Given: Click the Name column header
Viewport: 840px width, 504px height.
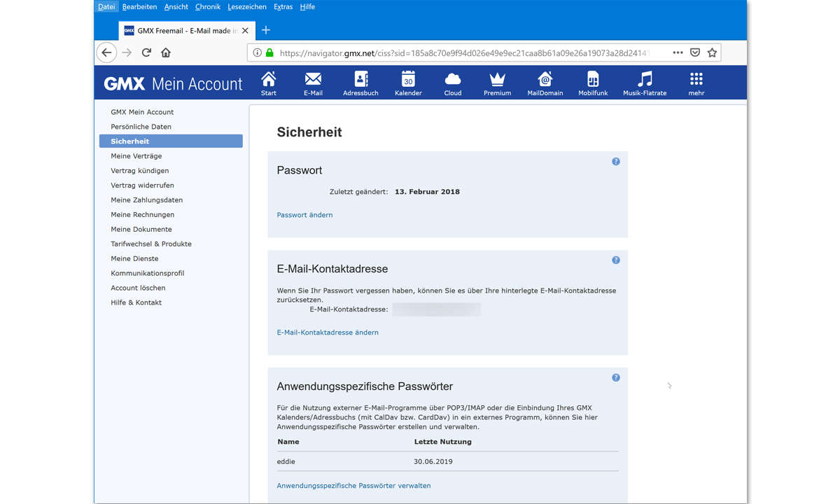Looking at the screenshot, I should point(288,442).
